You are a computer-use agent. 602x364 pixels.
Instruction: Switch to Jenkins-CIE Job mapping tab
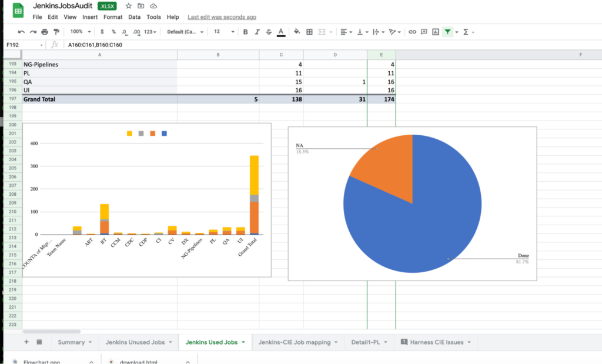(x=298, y=342)
